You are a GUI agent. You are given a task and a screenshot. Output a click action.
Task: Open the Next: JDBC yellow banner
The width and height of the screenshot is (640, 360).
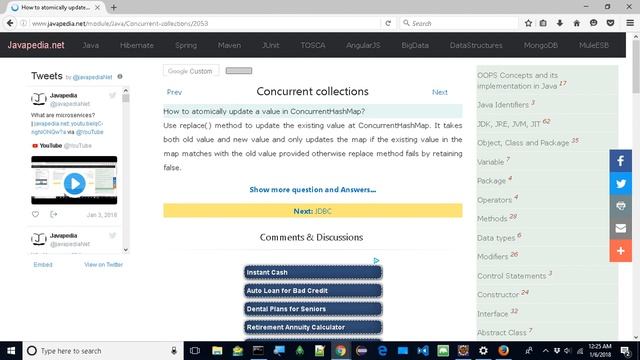tap(313, 211)
